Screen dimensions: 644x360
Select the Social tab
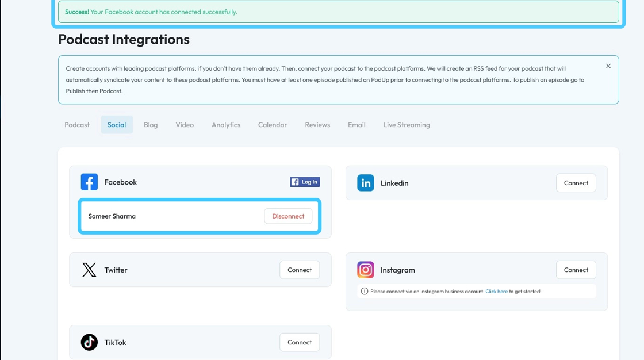[117, 125]
